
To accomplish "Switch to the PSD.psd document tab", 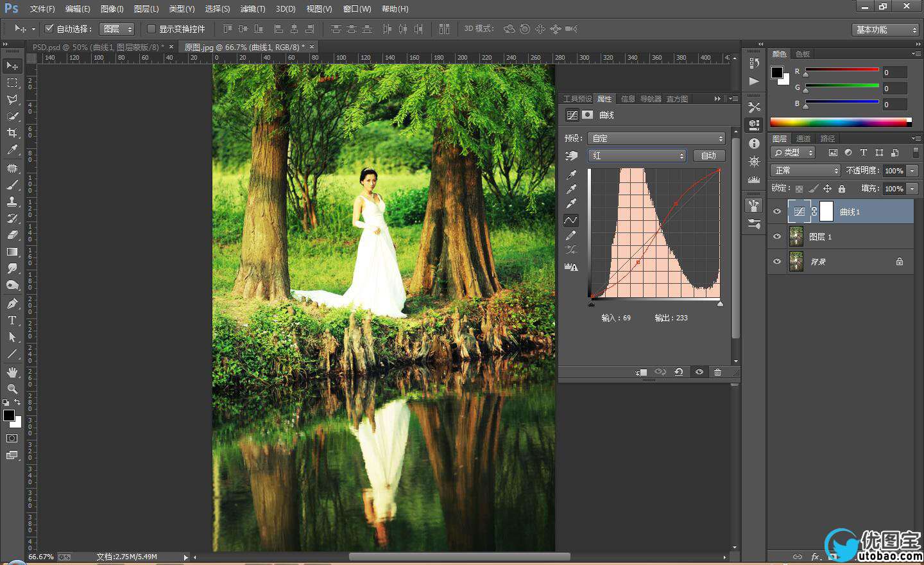I will point(98,47).
